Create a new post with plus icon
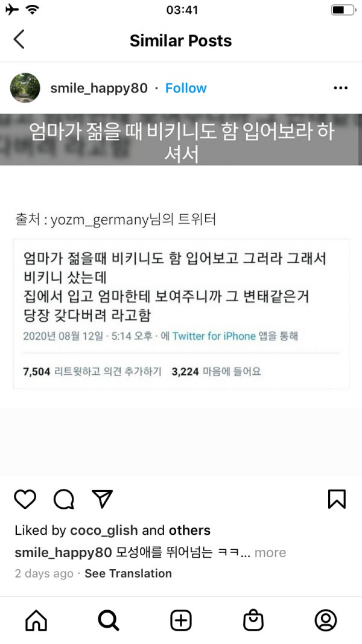 [181, 620]
